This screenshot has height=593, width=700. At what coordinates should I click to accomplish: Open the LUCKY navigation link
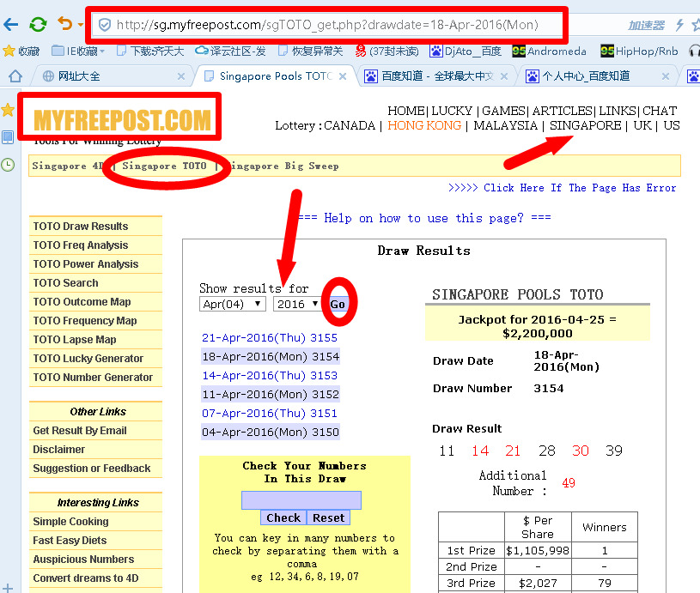(x=451, y=111)
